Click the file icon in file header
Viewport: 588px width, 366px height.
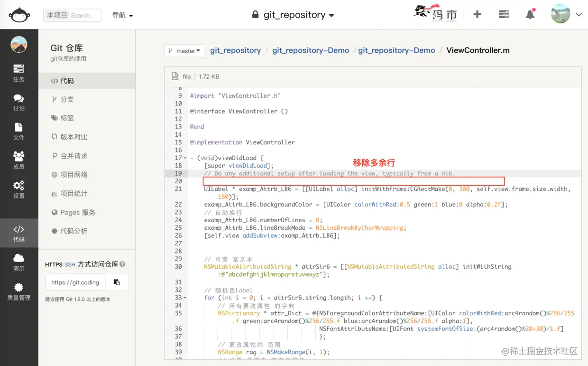pos(175,76)
